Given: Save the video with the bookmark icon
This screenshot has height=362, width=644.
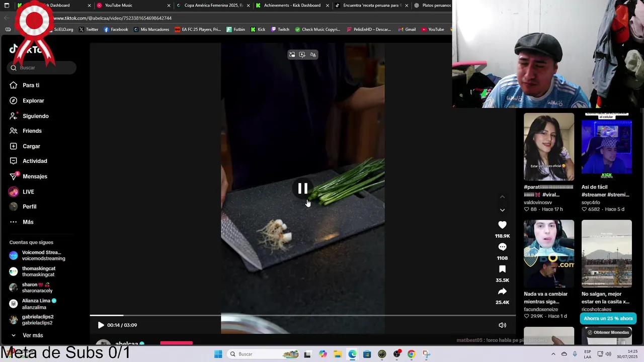Looking at the screenshot, I should (x=502, y=269).
